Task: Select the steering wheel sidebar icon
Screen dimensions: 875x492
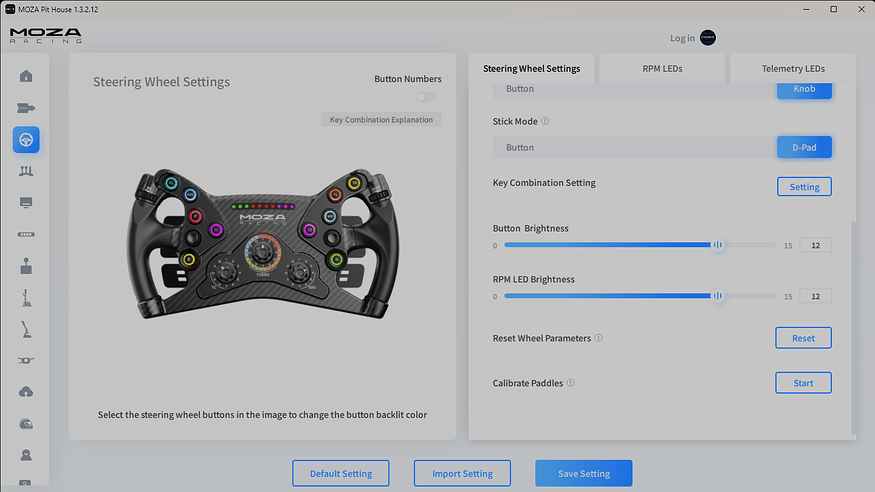Action: click(x=26, y=139)
